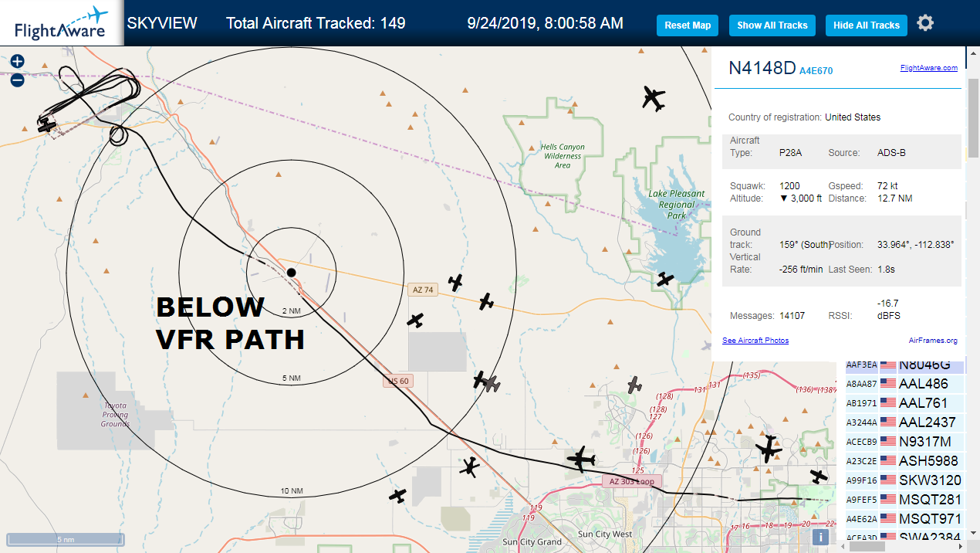The image size is (980, 553).
Task: Click the 9/24/2019 date and time display
Action: coord(546,23)
